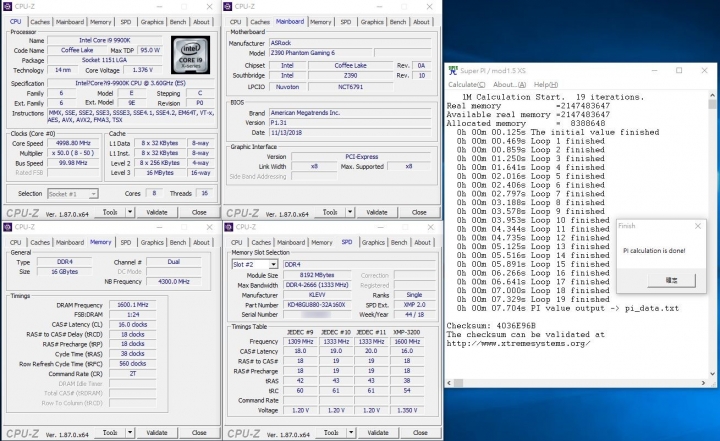
Task: Click the Multiplier value x 50.0
Action: click(x=73, y=153)
